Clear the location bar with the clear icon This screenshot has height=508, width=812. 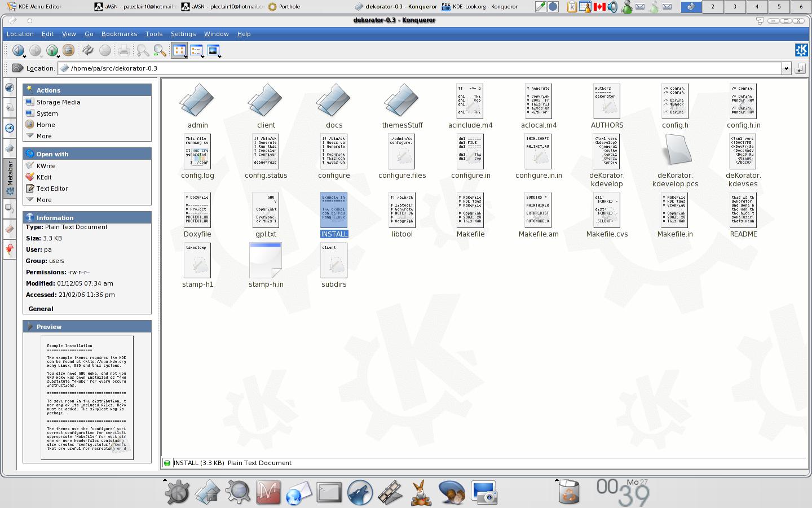coord(17,68)
